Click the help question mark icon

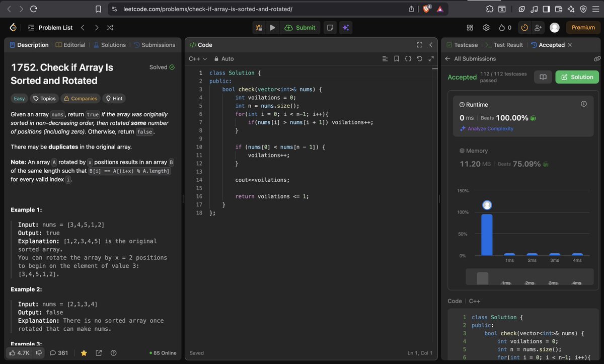pyautogui.click(x=113, y=353)
